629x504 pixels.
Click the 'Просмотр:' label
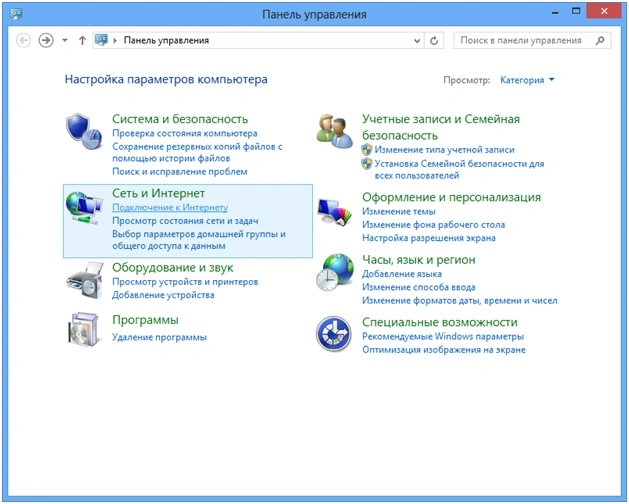pyautogui.click(x=467, y=80)
